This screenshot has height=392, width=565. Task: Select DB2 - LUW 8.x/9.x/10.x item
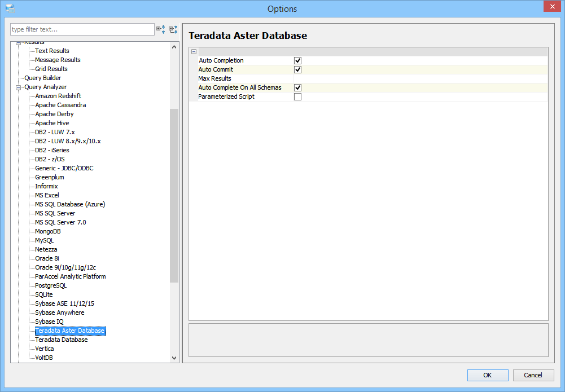coord(68,141)
